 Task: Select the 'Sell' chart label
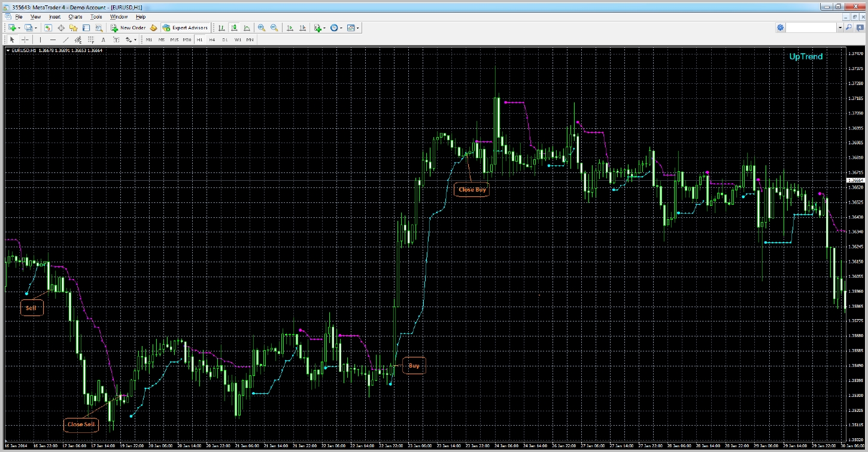tap(31, 308)
